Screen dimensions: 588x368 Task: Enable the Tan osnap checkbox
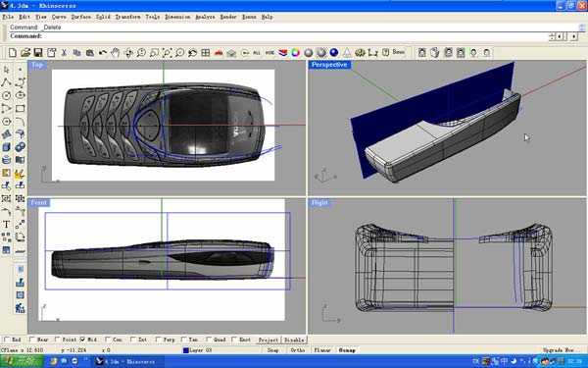(x=183, y=340)
